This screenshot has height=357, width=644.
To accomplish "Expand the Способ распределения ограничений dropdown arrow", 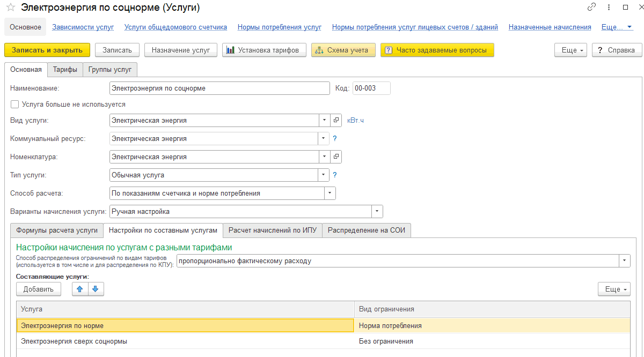I will (625, 261).
